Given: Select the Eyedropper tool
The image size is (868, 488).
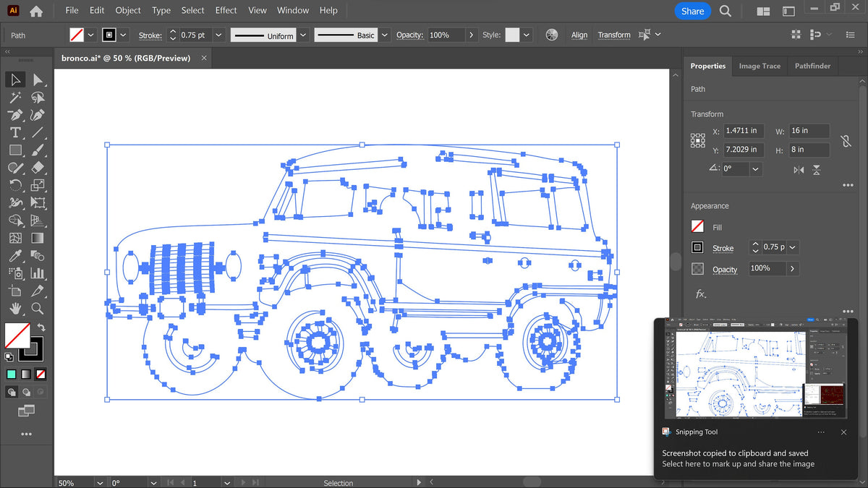Looking at the screenshot, I should tap(15, 256).
